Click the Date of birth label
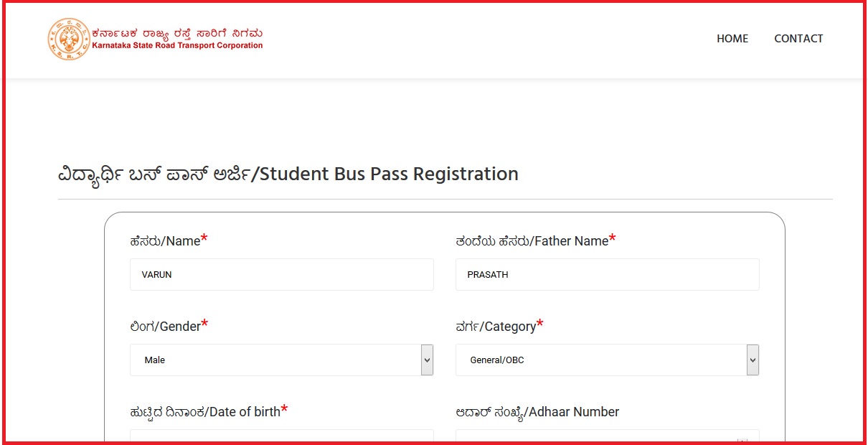The image size is (868, 445). click(204, 412)
